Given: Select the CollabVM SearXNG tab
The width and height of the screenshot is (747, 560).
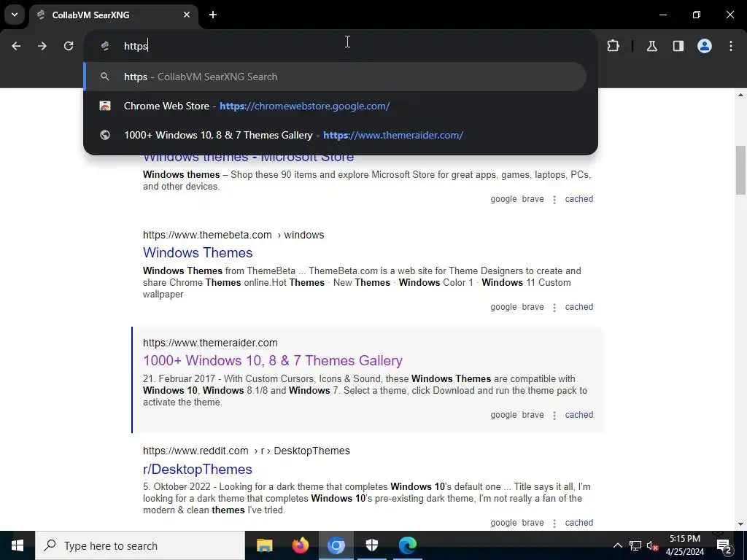Looking at the screenshot, I should [113, 15].
